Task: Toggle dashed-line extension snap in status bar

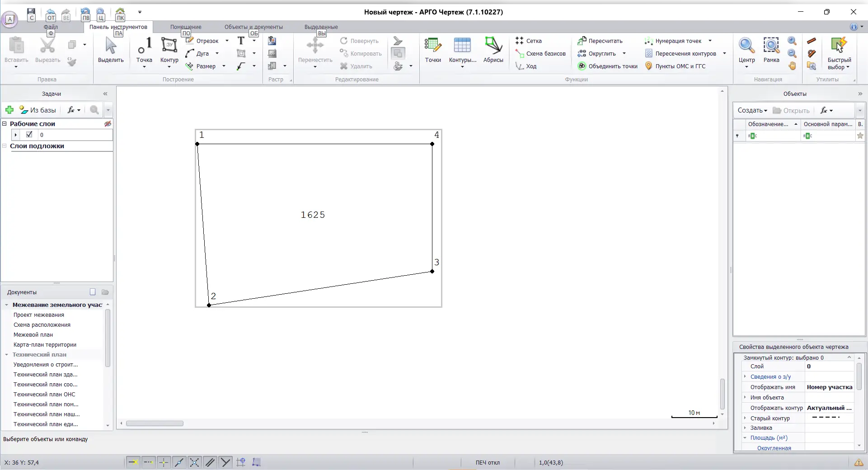Action: coord(148,462)
